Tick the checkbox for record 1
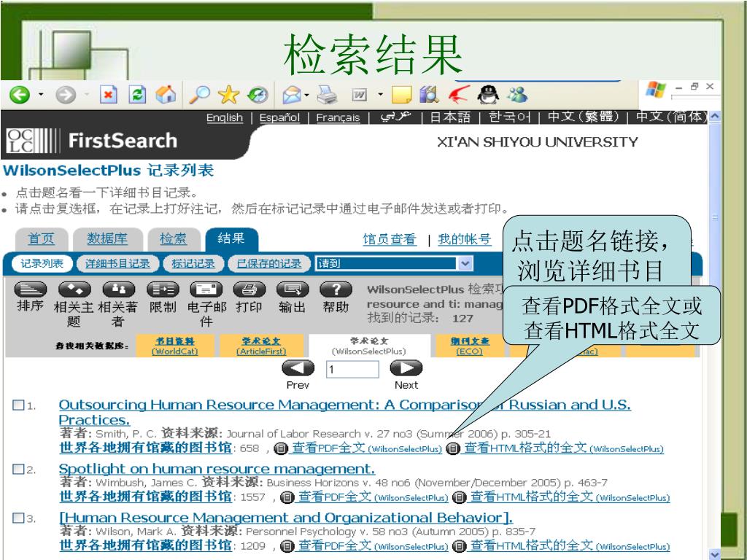 click(18, 405)
